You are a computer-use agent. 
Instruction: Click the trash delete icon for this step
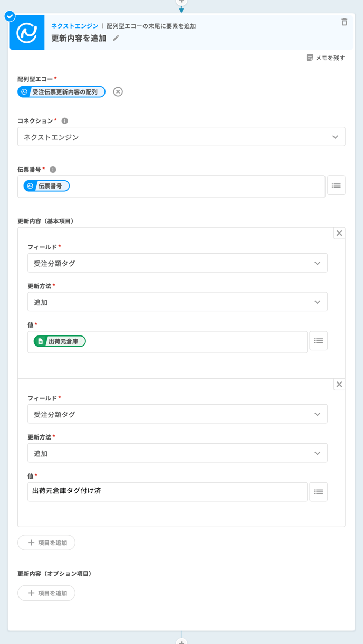point(344,22)
